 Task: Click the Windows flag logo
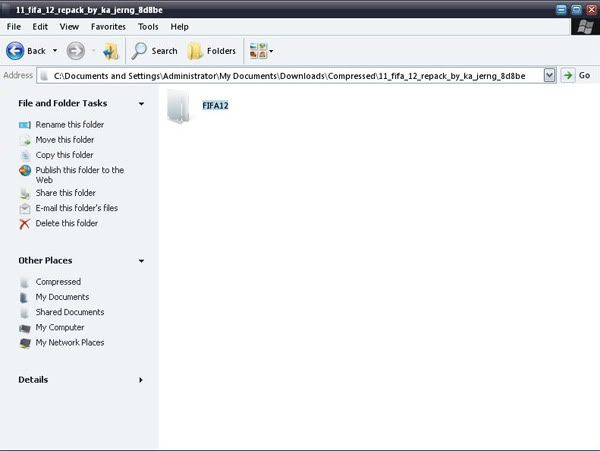click(x=585, y=27)
